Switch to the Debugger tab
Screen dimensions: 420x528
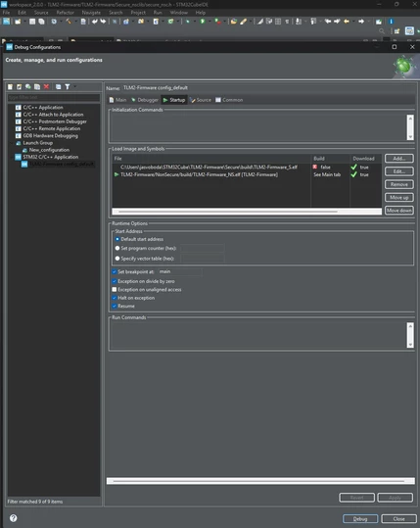(145, 100)
